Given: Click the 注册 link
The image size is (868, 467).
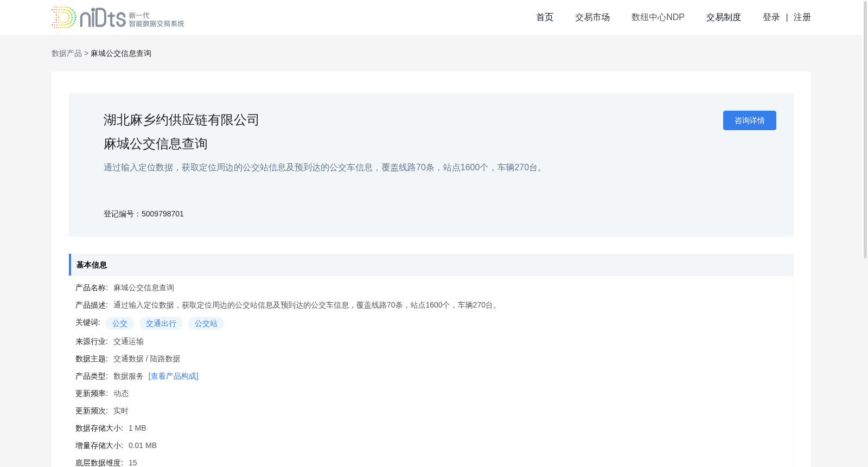Looking at the screenshot, I should click(x=802, y=17).
